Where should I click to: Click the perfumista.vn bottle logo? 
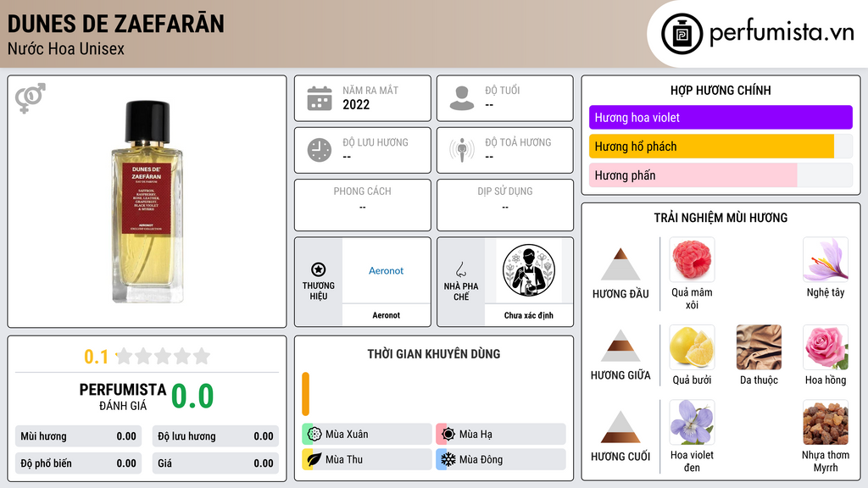[x=682, y=34]
